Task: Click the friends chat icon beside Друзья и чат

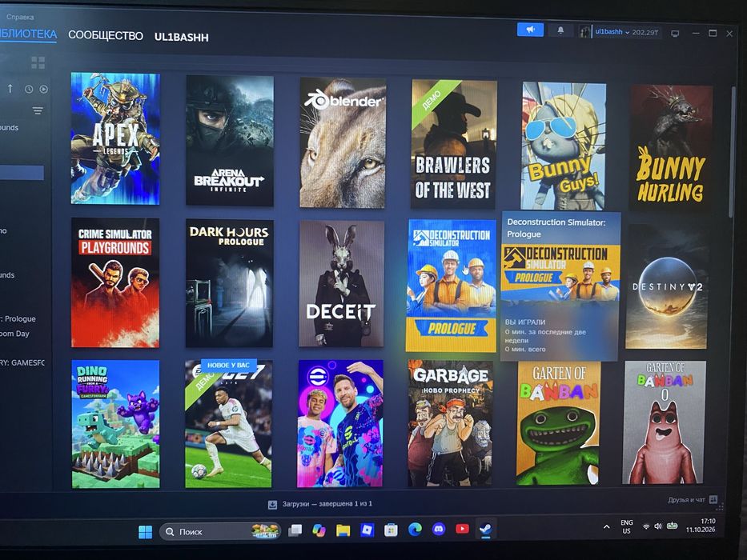Action: point(713,499)
